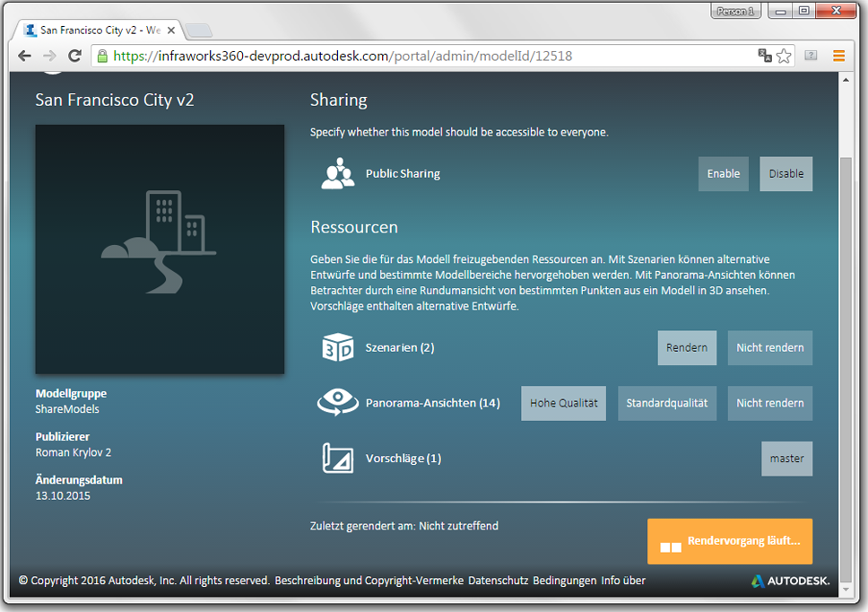This screenshot has height=612, width=868.
Task: Click the InfraWorks favicon on the tab
Action: tap(31, 30)
